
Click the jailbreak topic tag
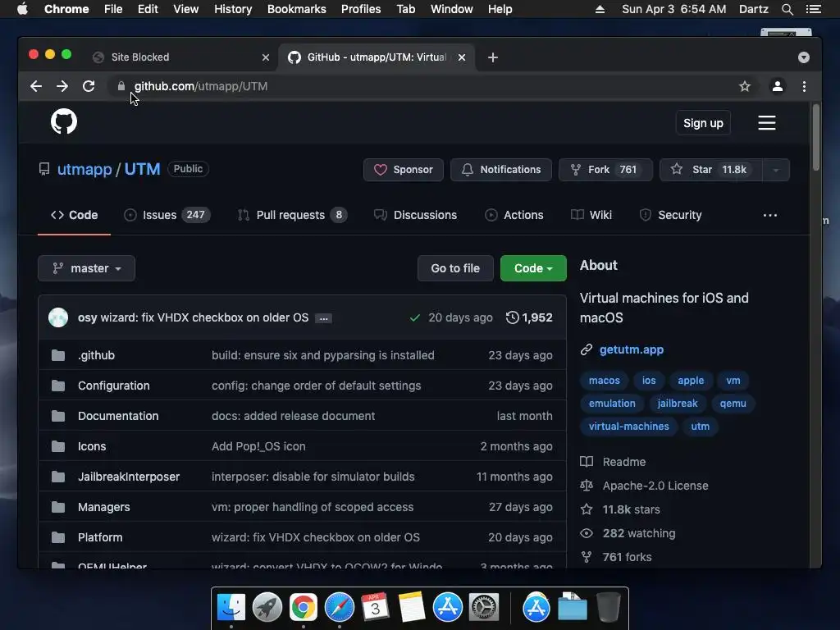(x=677, y=404)
